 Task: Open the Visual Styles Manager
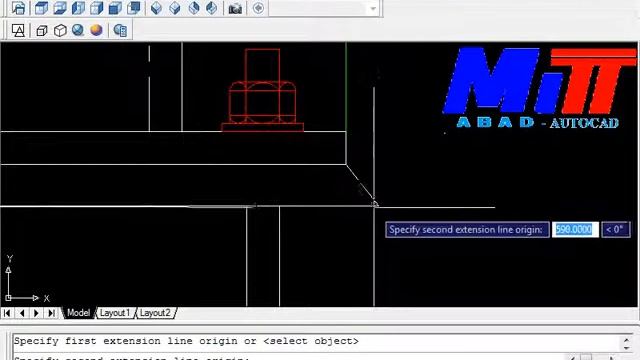click(x=120, y=30)
